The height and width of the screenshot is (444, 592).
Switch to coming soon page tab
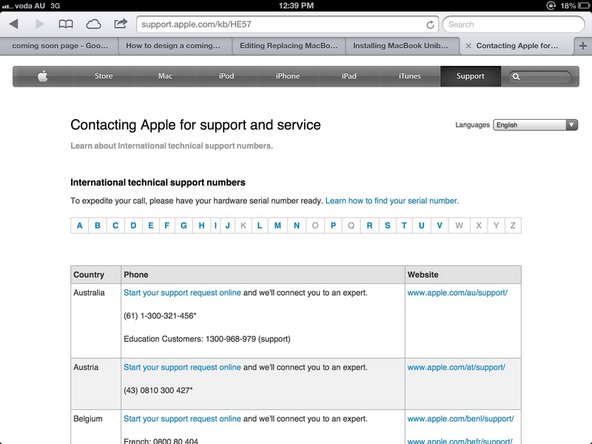tap(59, 46)
